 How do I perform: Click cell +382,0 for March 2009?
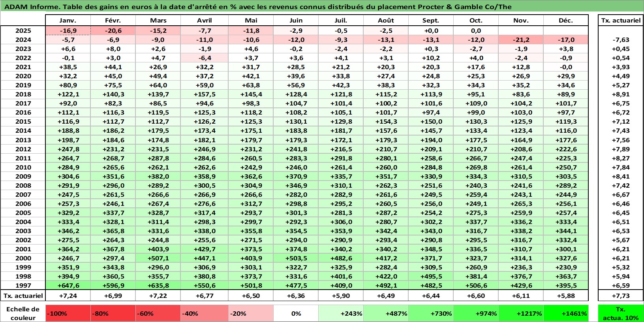(x=158, y=176)
